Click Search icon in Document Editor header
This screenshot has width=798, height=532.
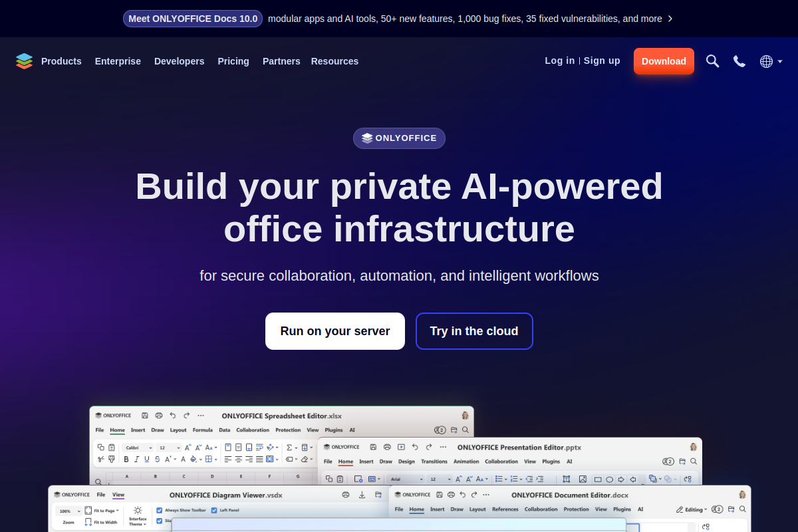click(742, 510)
